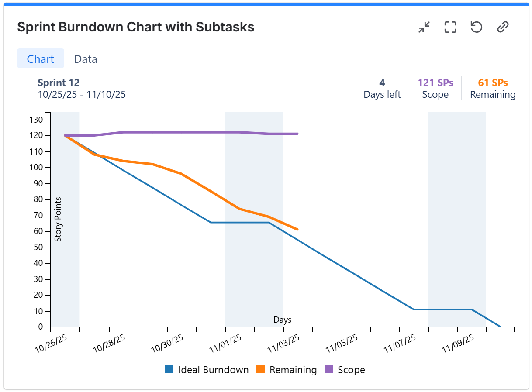Select the last point of the Remaining line
Viewport: 532px width, 392px height.
[x=298, y=229]
